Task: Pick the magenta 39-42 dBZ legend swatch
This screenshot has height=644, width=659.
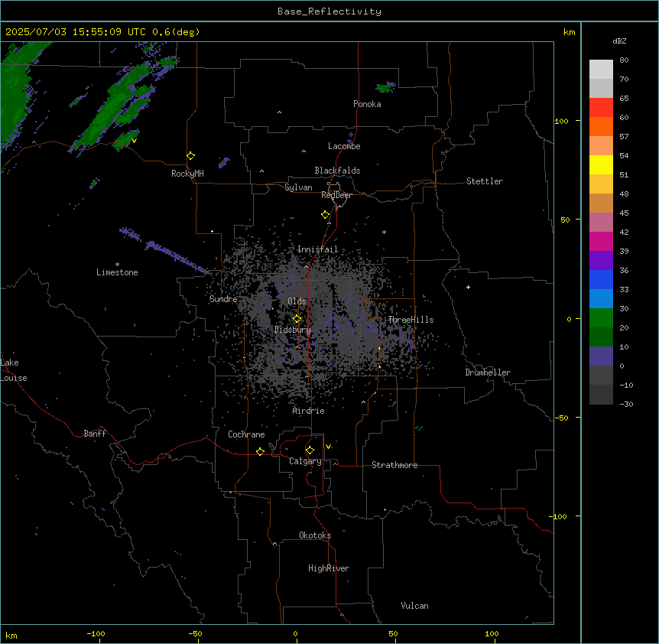Action: [601, 241]
